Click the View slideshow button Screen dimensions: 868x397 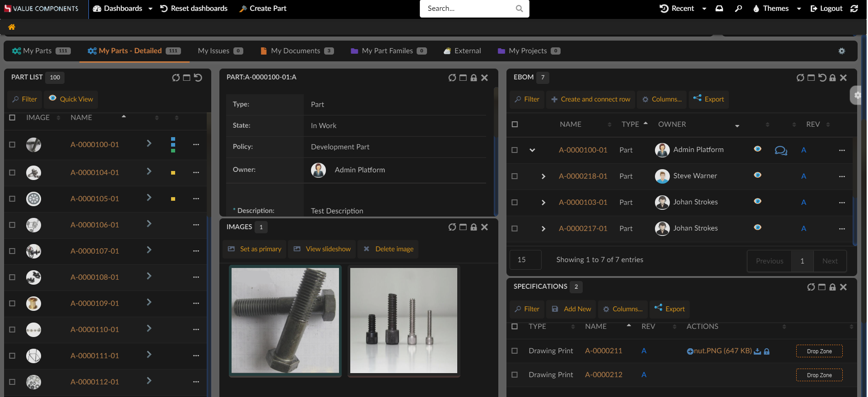pos(322,249)
